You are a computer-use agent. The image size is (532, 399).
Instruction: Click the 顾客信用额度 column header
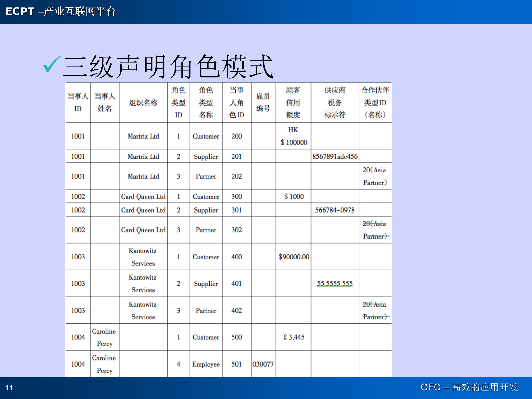tap(293, 102)
